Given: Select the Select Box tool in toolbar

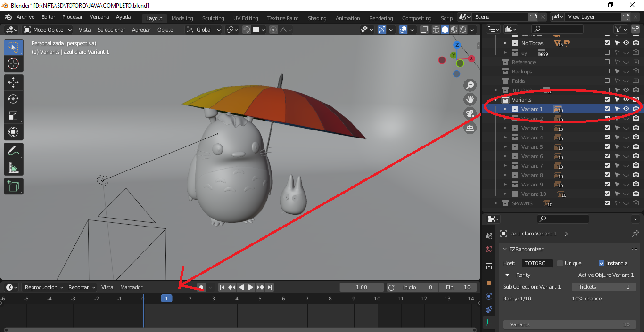Looking at the screenshot, I should 14,48.
